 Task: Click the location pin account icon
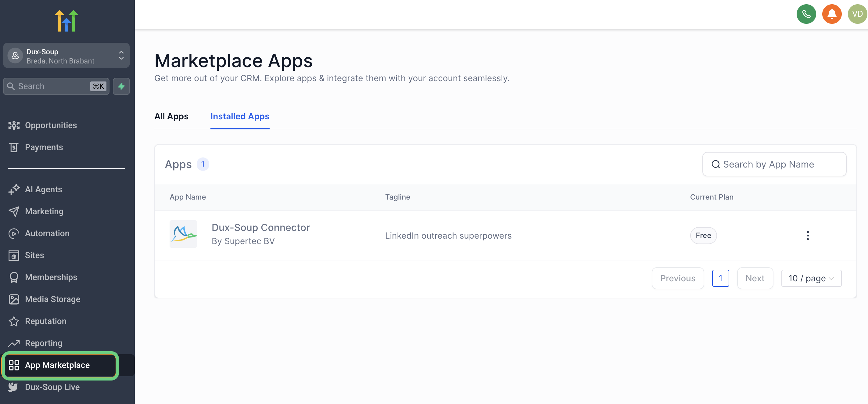pos(15,56)
